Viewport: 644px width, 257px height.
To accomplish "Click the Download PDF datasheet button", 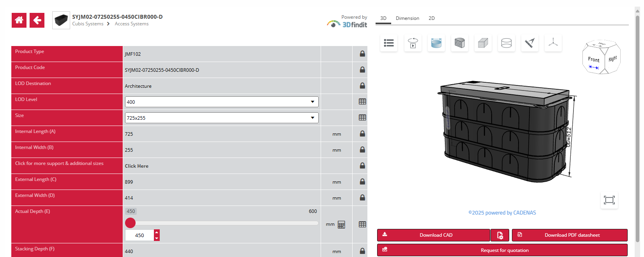I will pyautogui.click(x=569, y=235).
